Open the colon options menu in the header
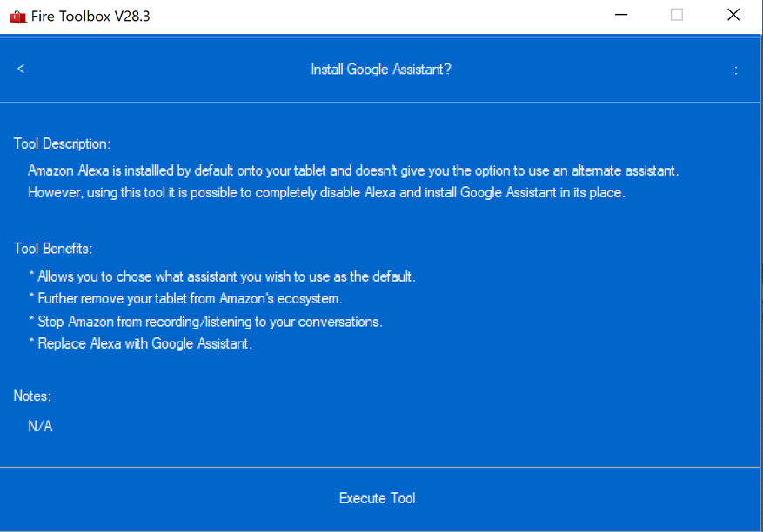The height and width of the screenshot is (532, 763). 736,70
